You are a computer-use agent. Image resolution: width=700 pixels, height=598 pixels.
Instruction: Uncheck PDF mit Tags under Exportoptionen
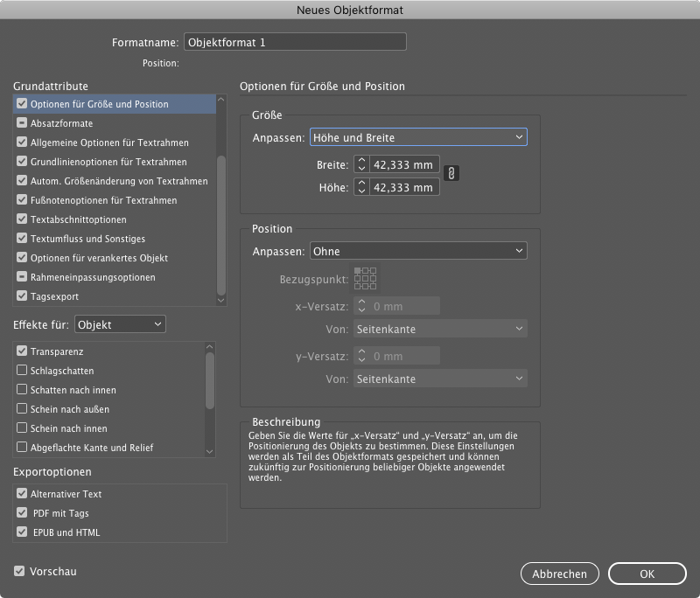(x=20, y=513)
